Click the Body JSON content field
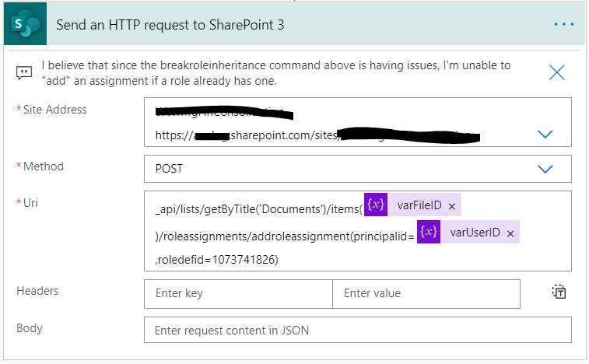The height and width of the screenshot is (364, 589). tap(357, 330)
